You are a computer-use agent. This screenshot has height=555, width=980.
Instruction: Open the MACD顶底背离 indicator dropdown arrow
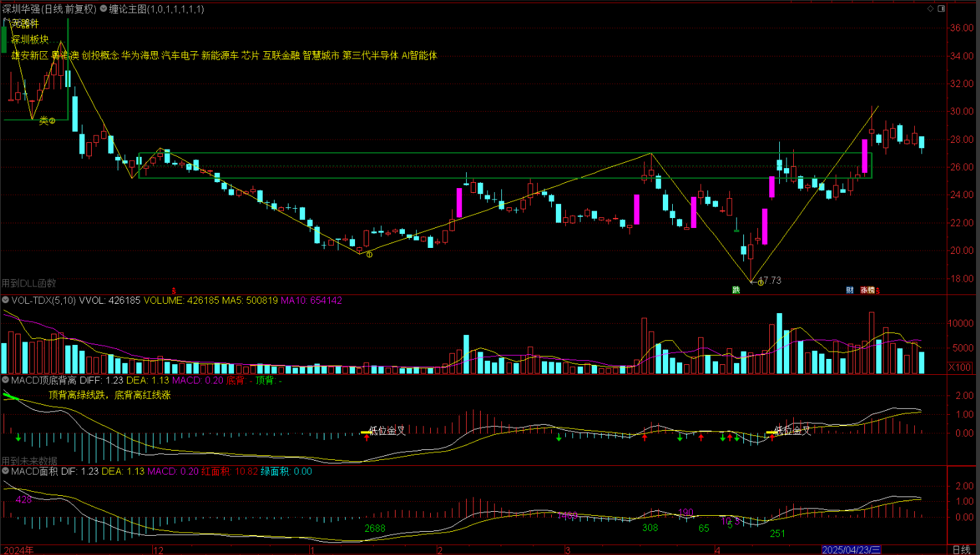[x=5, y=380]
